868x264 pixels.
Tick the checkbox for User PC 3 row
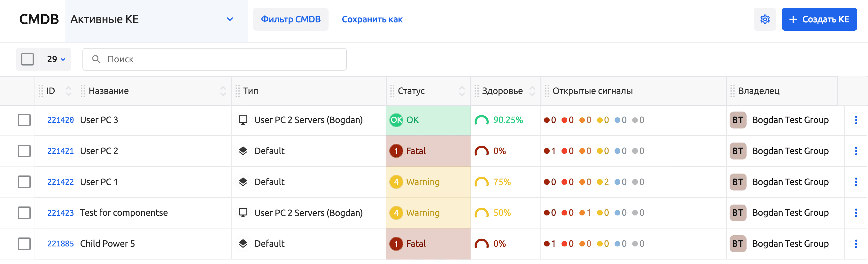24,120
